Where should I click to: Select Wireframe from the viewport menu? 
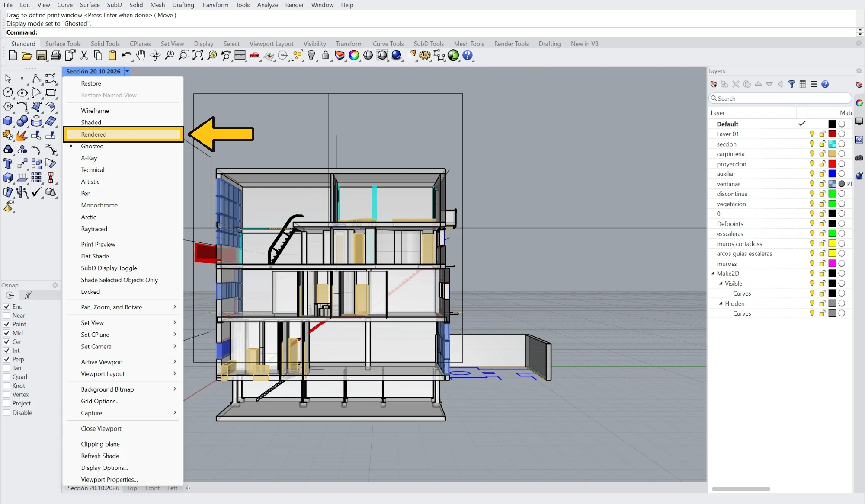123,111
